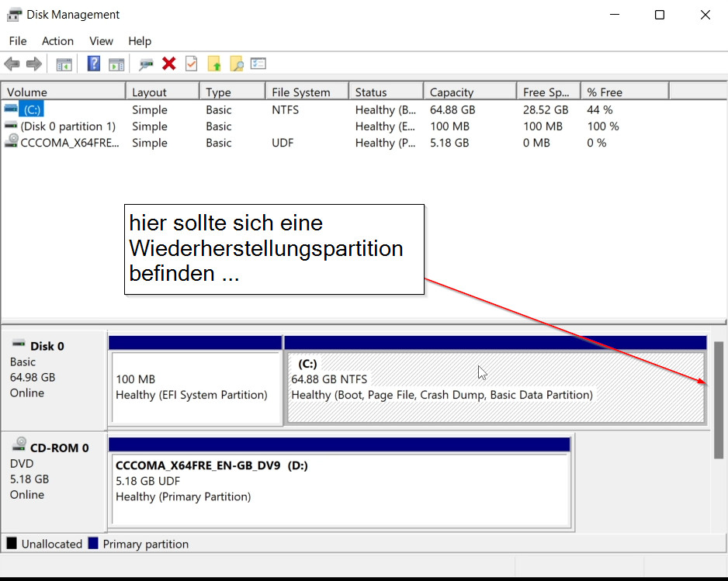Click the Show/Hide Console Tree icon
The height and width of the screenshot is (581, 728).
click(x=64, y=64)
